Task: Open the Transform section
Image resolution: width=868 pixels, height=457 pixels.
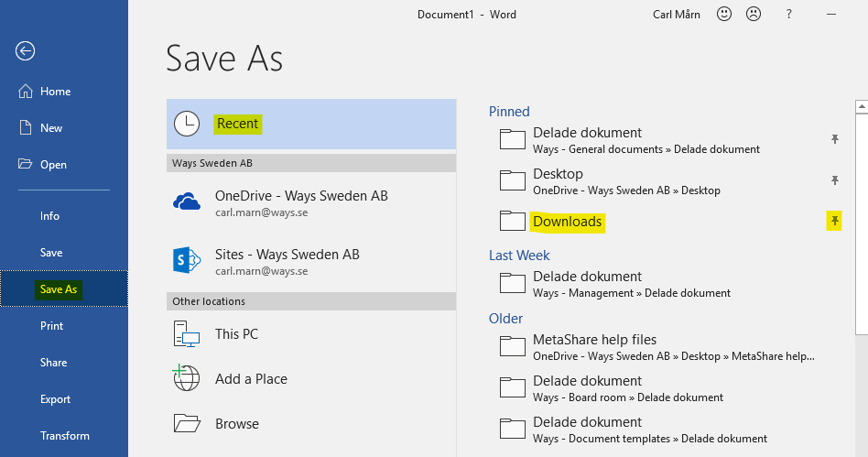Action: 64,435
